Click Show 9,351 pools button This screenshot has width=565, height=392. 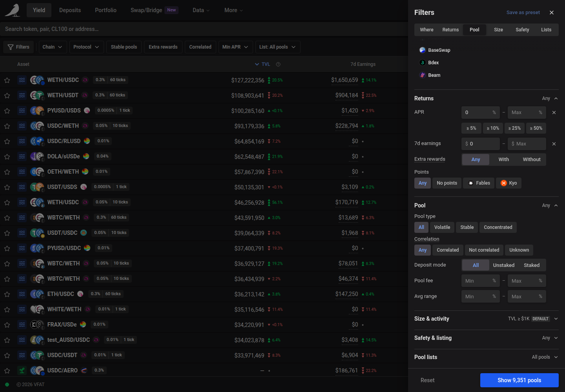click(519, 380)
